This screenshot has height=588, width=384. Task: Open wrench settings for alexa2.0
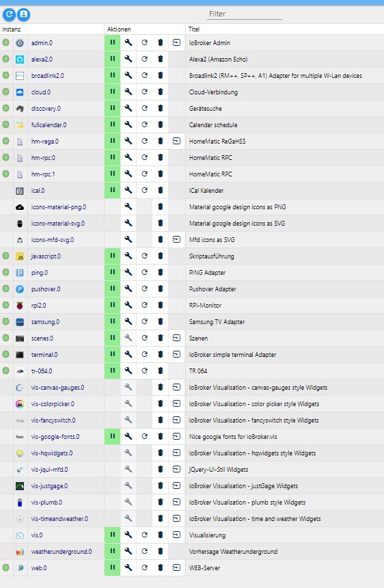tap(128, 59)
